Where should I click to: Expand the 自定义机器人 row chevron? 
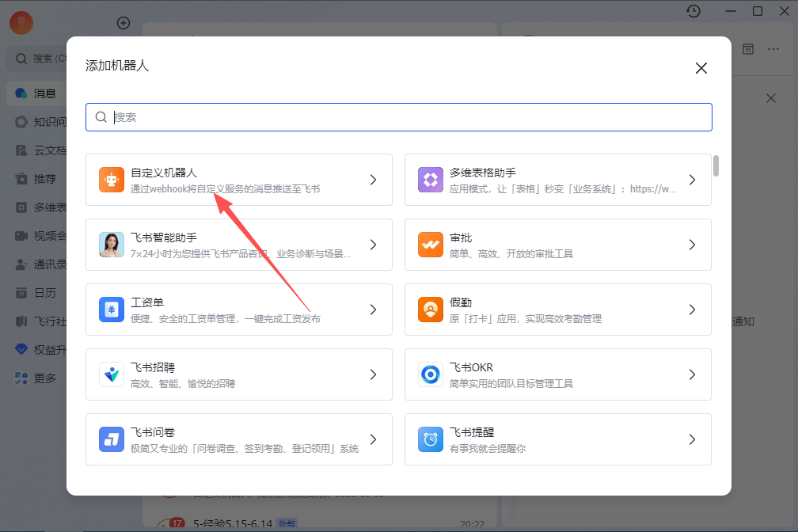373,180
